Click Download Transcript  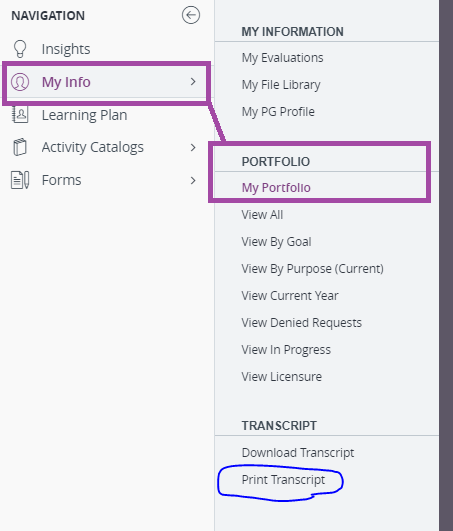point(298,452)
